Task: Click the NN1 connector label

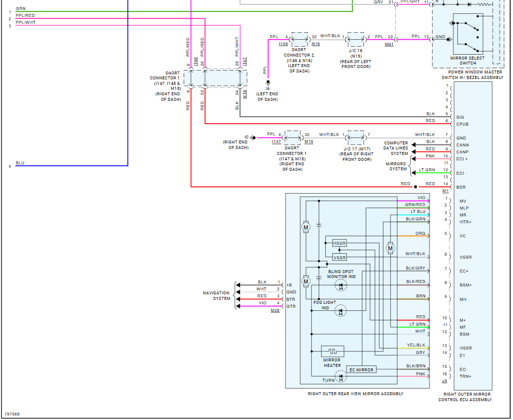Action: click(x=389, y=45)
